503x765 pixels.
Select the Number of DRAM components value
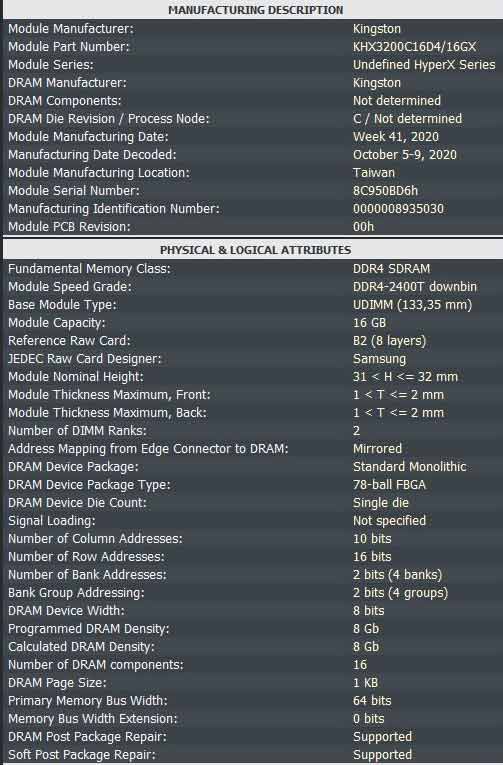tap(360, 665)
